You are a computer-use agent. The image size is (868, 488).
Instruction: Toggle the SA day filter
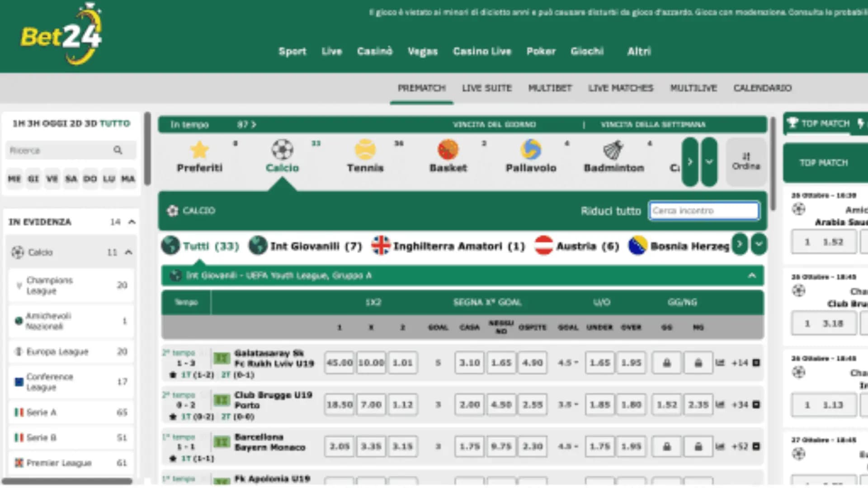point(71,179)
